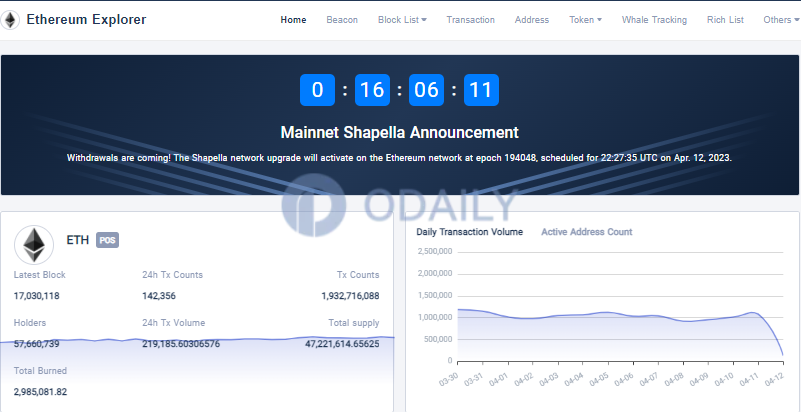Click latest block number 17,030,118
Image resolution: width=801 pixels, height=412 pixels.
(37, 296)
